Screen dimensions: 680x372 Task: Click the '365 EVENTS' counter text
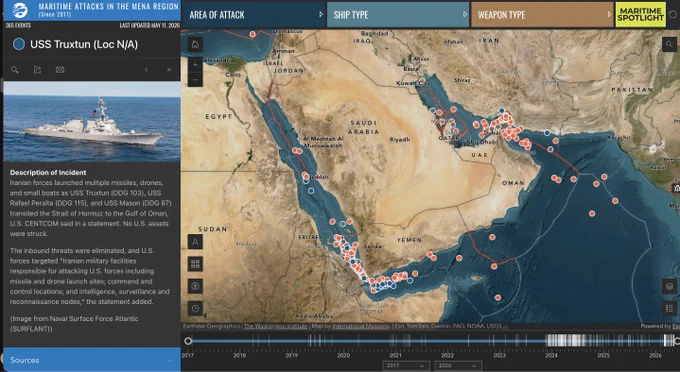18,26
